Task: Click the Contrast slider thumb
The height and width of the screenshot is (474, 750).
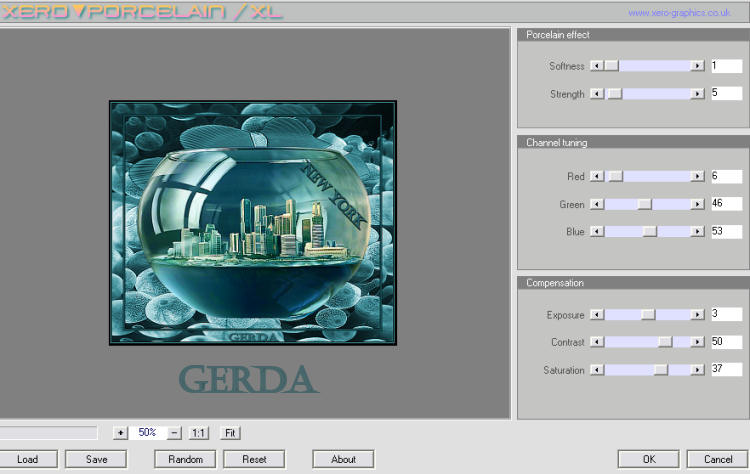Action: (665, 342)
